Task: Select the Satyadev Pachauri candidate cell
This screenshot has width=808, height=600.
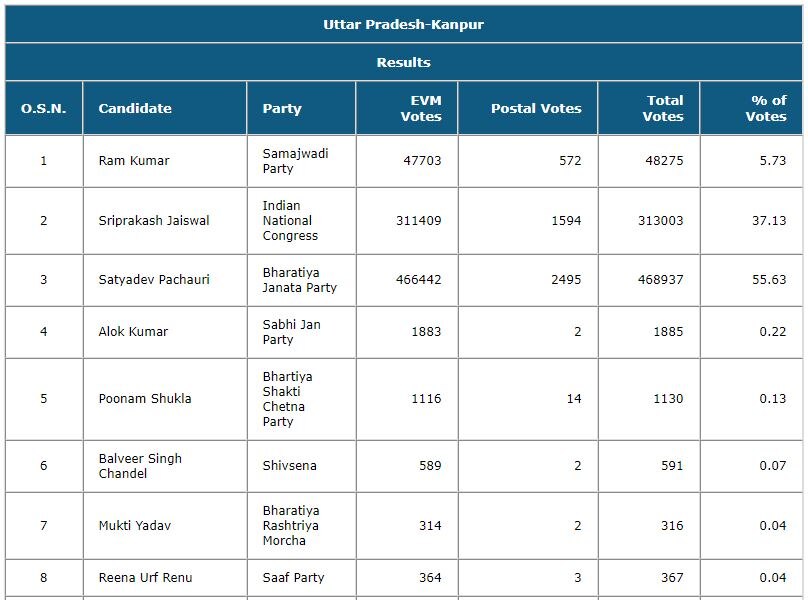Action: [x=165, y=280]
